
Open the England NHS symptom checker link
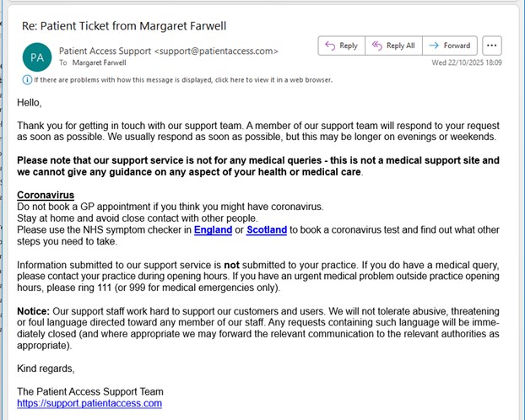pyautogui.click(x=214, y=229)
